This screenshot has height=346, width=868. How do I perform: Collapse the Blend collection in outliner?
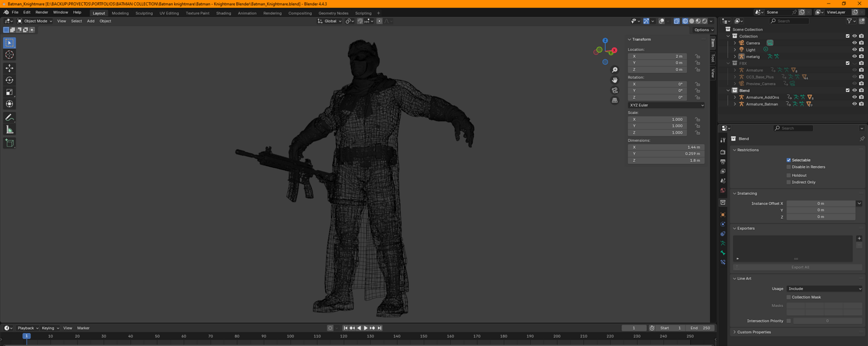728,90
